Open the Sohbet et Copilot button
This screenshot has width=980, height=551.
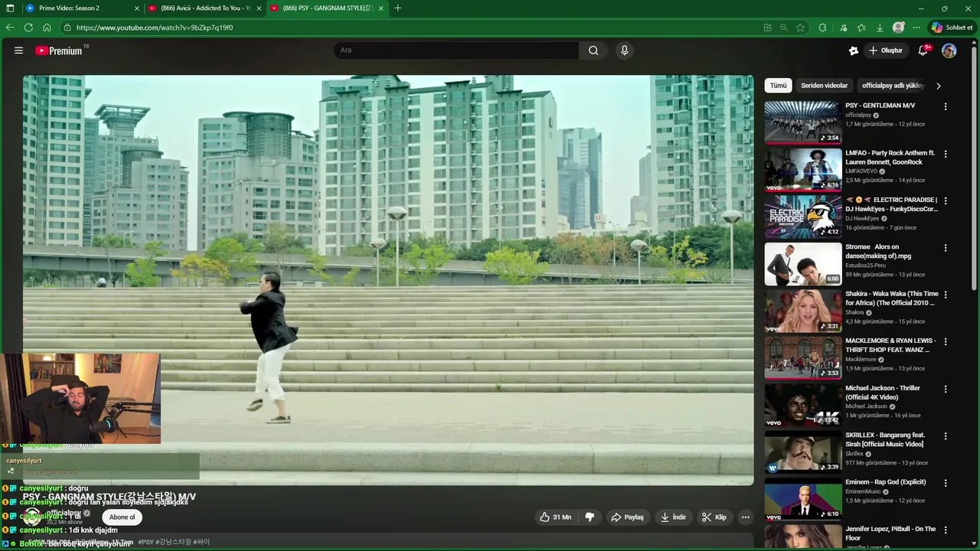pyautogui.click(x=952, y=28)
